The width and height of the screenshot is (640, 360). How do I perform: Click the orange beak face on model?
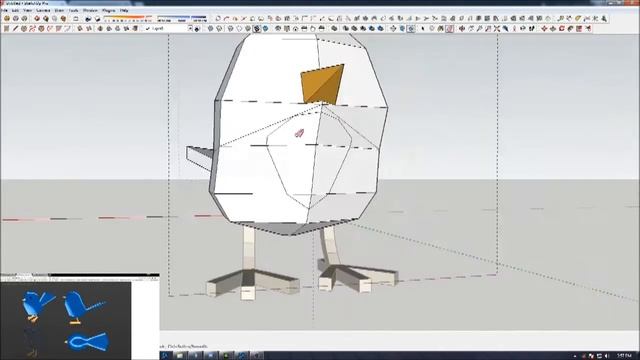[322, 84]
